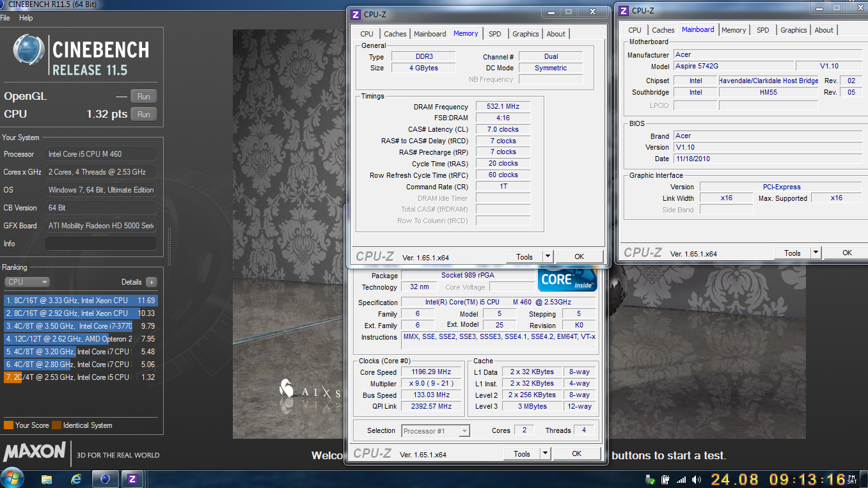Switch to Graphics tab in CPU-Z Memory window
This screenshot has height=488, width=868.
(525, 34)
